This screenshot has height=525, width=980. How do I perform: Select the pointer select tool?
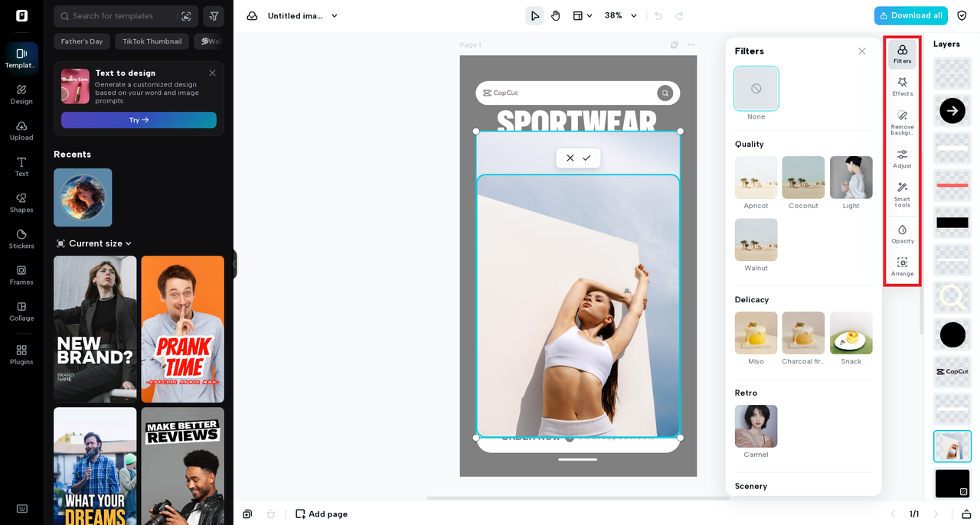[534, 15]
